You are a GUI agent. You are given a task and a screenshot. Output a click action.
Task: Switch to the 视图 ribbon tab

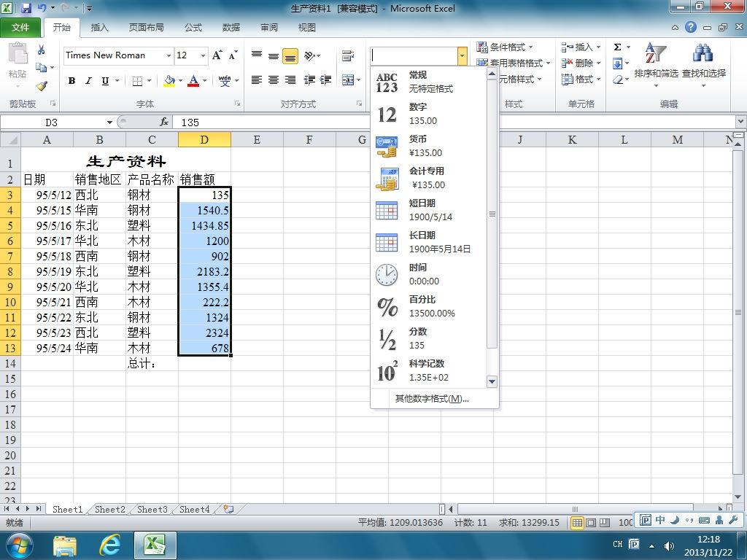click(x=307, y=28)
